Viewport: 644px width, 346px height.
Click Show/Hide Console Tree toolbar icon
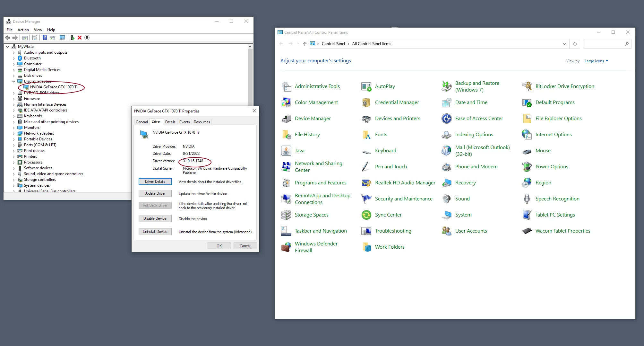25,38
